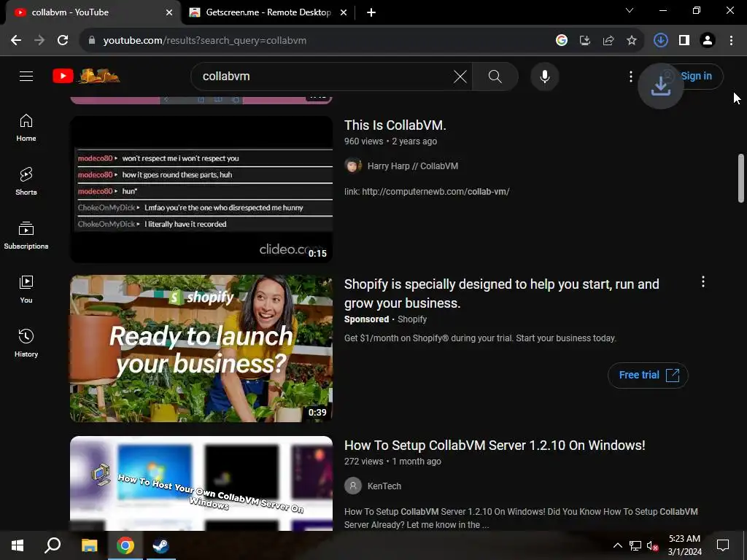Click the search magnifier button
The image size is (747, 560).
[495, 76]
